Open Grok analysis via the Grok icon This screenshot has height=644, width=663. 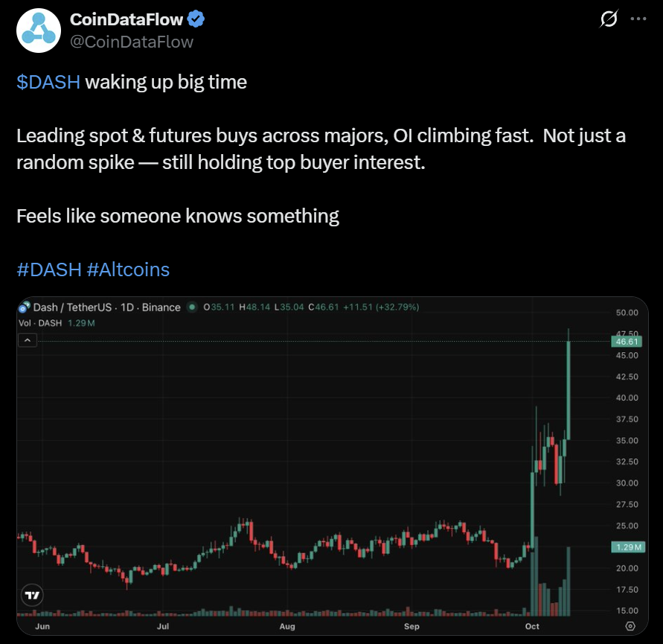coord(609,19)
